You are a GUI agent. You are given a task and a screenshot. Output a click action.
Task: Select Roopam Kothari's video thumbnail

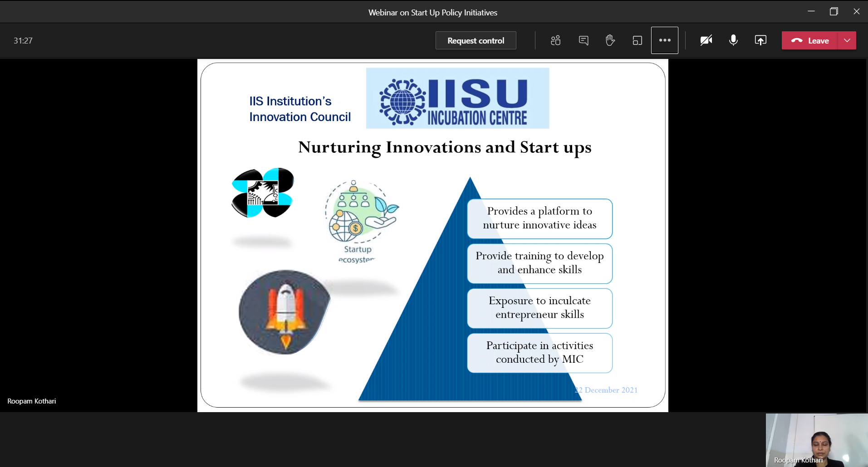pos(816,440)
